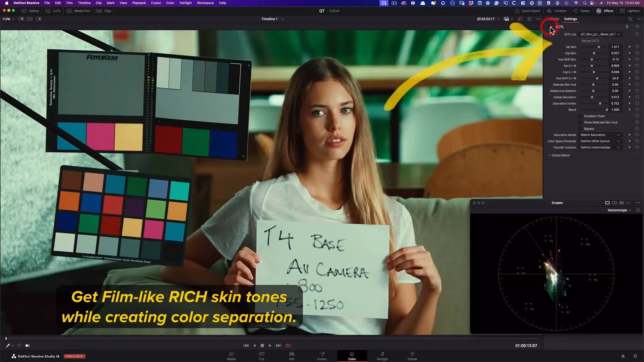Click the Quick Export icon
The height and width of the screenshot is (362, 644).
coord(517,11)
